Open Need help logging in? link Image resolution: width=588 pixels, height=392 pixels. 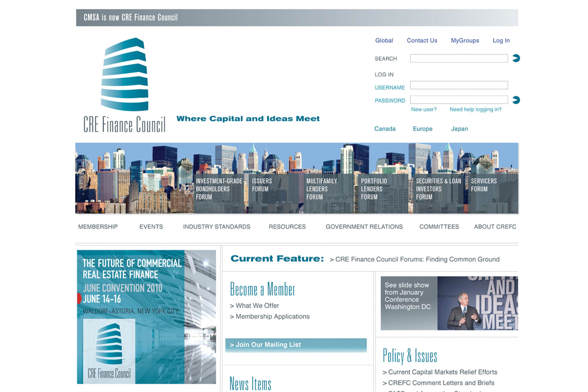coord(475,110)
